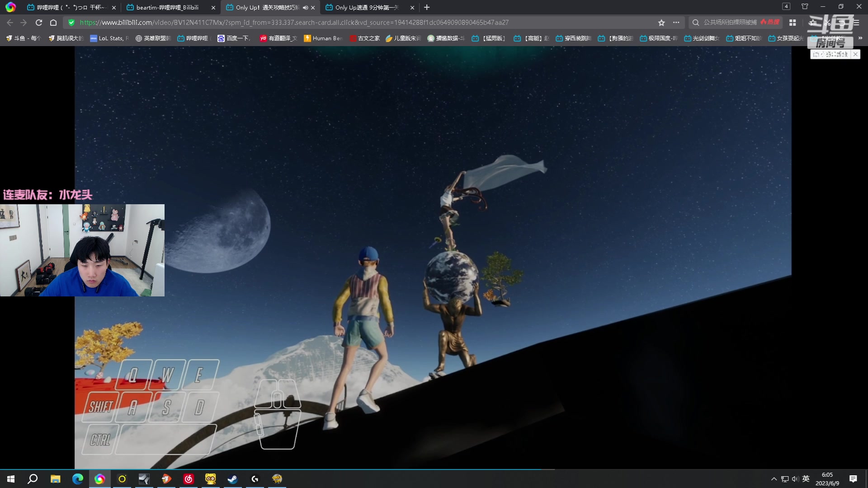Open the yellow cartoon face taskbar app
Viewport: 868px width, 488px height.
pyautogui.click(x=211, y=479)
